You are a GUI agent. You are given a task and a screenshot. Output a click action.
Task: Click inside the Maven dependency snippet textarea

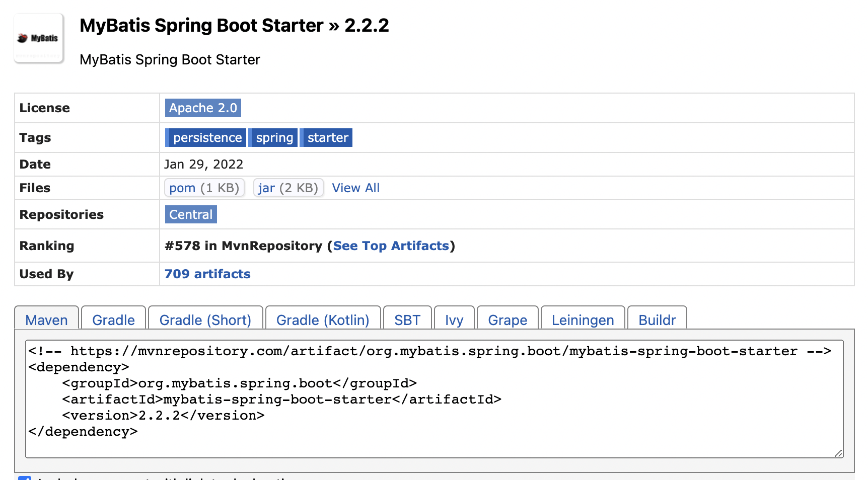(434, 398)
